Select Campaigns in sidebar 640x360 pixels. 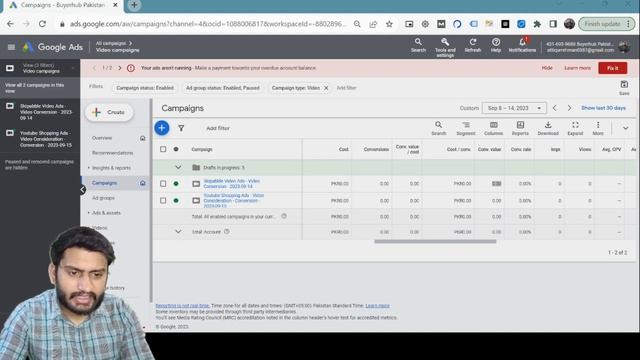click(x=104, y=183)
